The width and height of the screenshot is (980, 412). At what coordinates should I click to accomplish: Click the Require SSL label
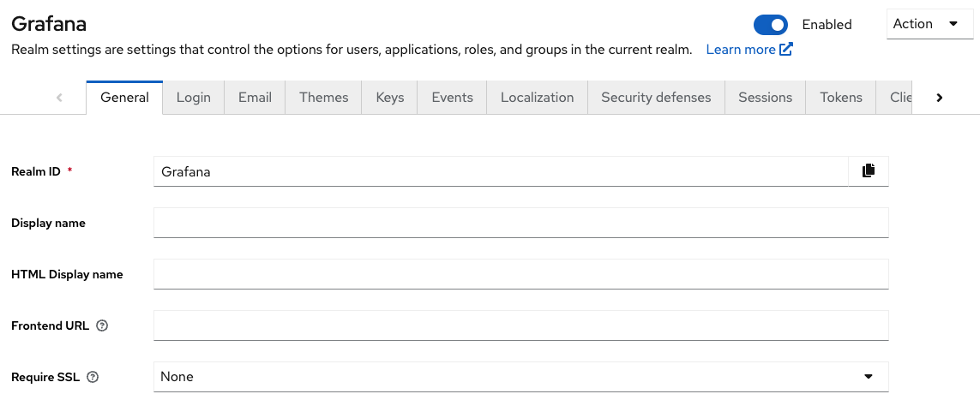pos(45,377)
